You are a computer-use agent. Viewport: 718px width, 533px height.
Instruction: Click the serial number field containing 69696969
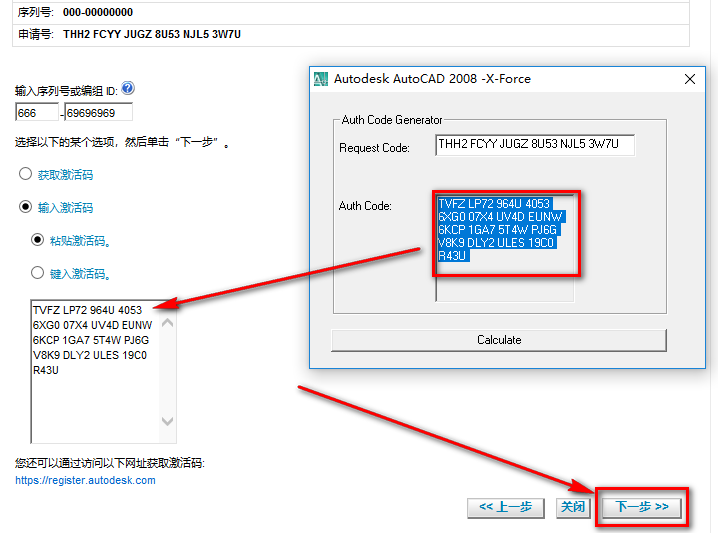coord(98,113)
